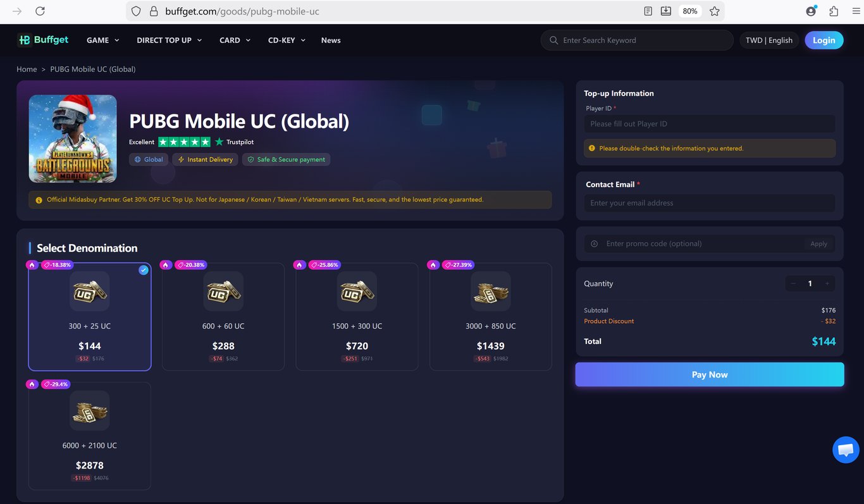Click the Instant Delivery tag

205,159
